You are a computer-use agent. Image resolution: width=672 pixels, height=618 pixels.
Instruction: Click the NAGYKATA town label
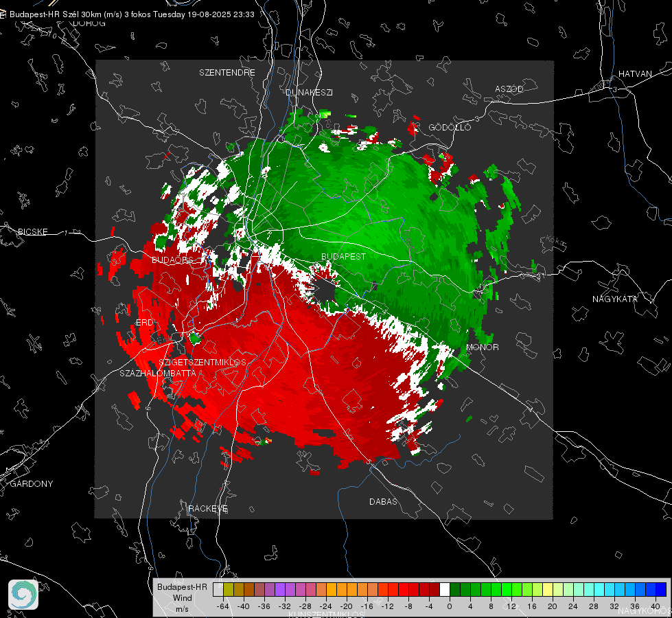point(615,299)
